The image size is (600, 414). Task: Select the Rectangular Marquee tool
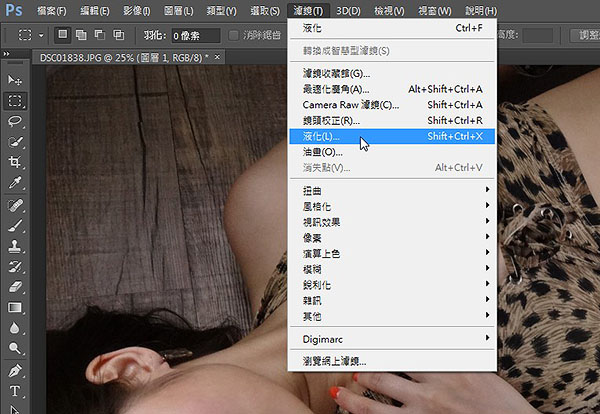click(15, 101)
